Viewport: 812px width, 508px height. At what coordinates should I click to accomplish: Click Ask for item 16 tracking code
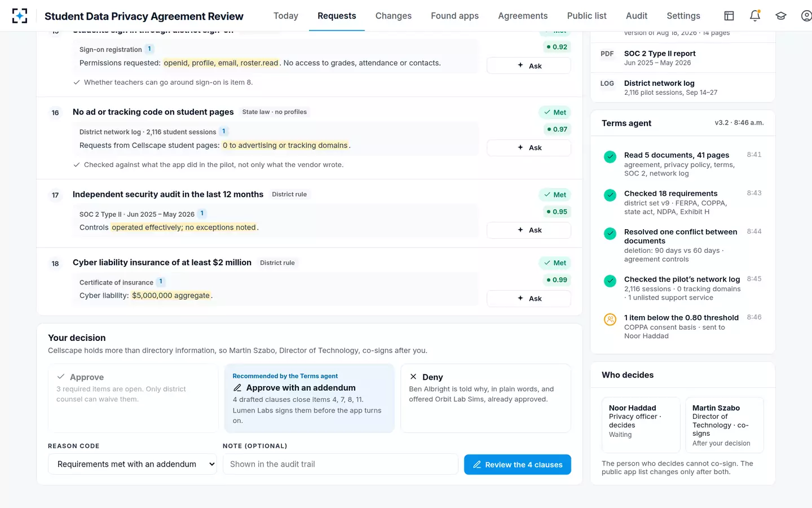point(529,147)
